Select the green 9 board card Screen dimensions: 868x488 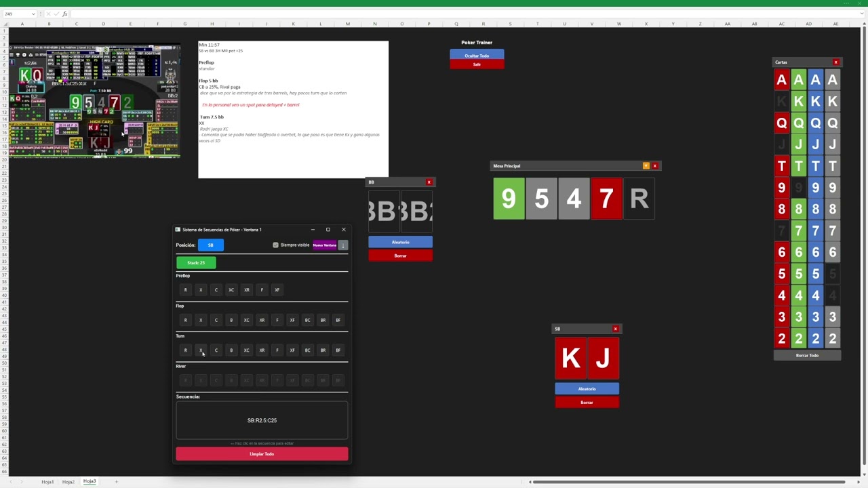pyautogui.click(x=509, y=199)
